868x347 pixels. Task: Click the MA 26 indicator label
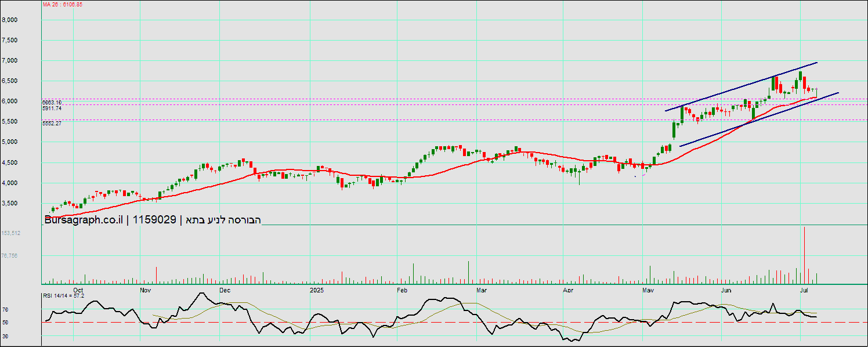[x=63, y=4]
